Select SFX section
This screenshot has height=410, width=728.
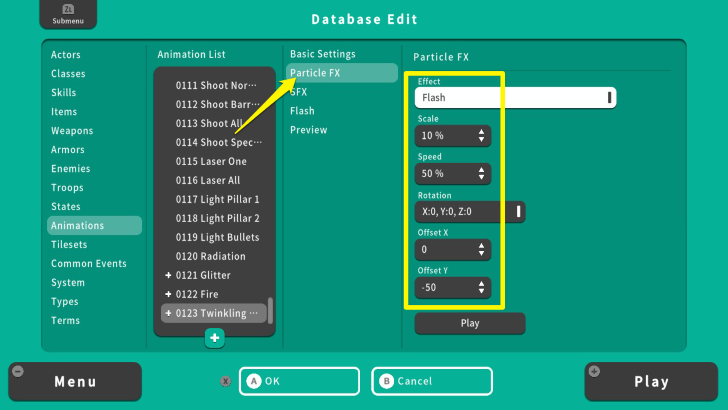pyautogui.click(x=342, y=92)
